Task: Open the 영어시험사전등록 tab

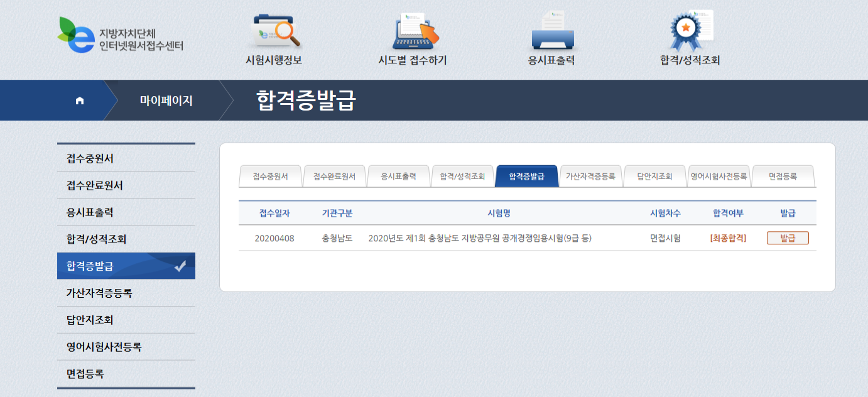Action: (719, 177)
